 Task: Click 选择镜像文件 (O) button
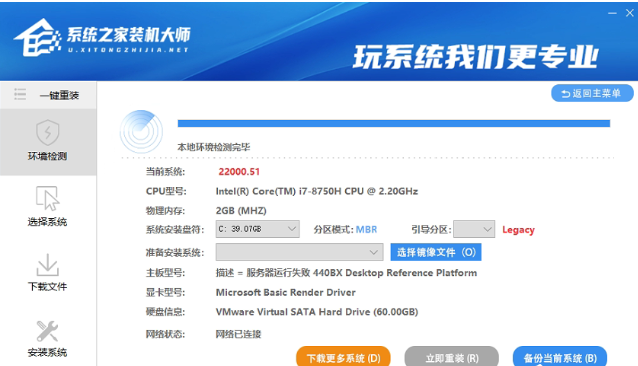[436, 252]
